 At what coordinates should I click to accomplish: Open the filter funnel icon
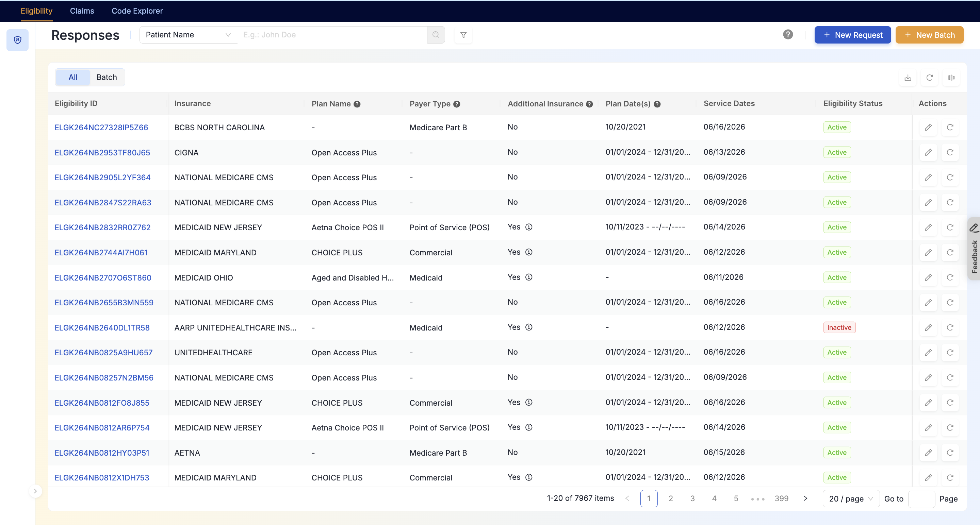[x=463, y=35]
